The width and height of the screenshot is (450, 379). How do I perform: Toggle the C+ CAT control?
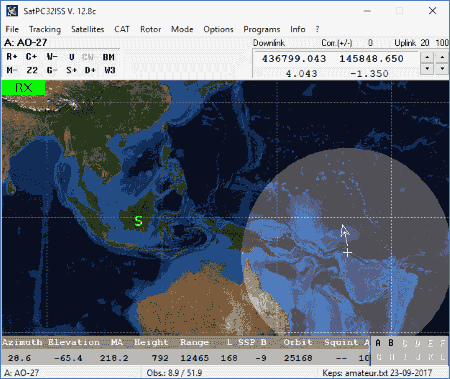pyautogui.click(x=31, y=57)
